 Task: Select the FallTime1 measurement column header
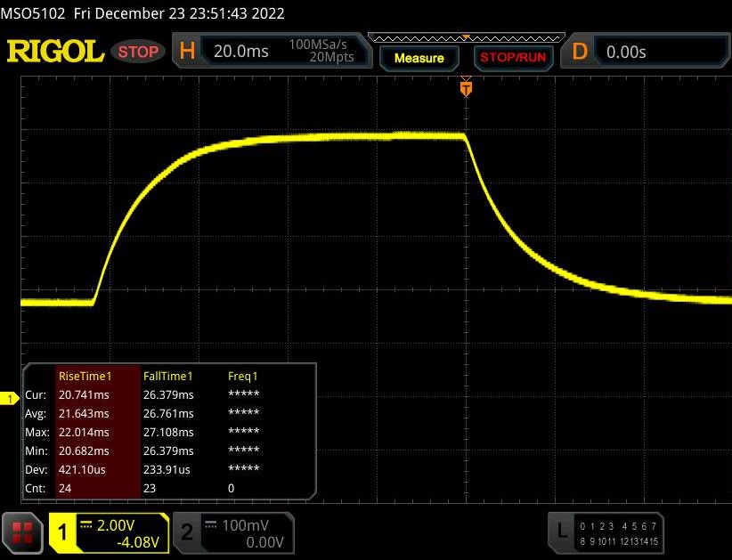[x=167, y=376]
